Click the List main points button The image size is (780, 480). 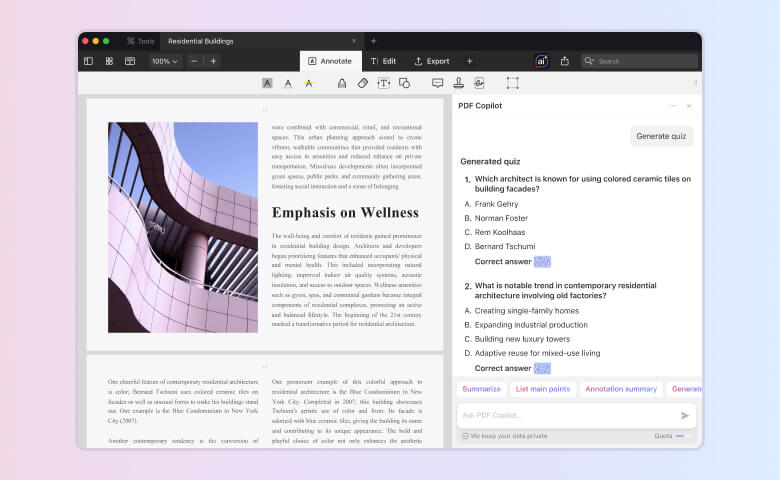(543, 389)
